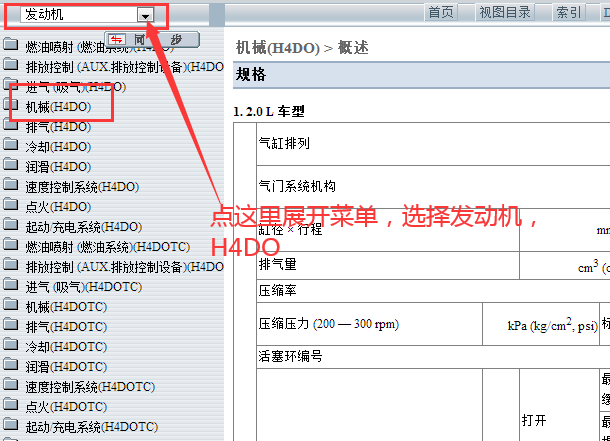Open folder icon beside 排放控制 (H4DO) row
Viewport: 610px width, 441px height.
11,64
